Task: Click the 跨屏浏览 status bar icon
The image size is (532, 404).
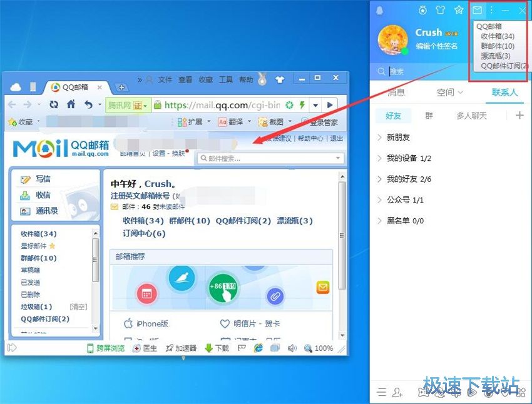Action: (106, 348)
